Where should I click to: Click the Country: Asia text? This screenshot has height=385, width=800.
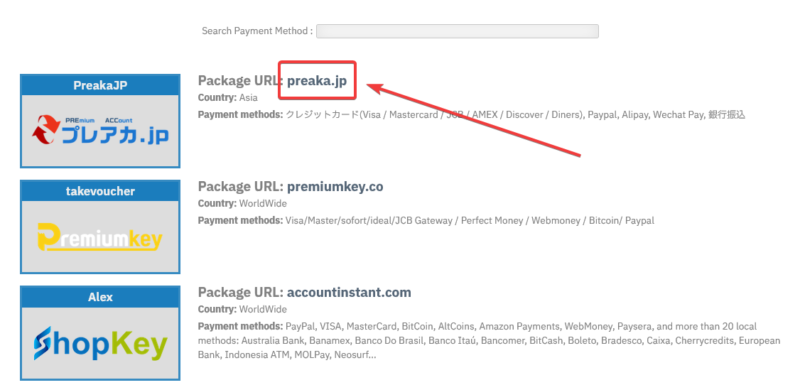[228, 97]
